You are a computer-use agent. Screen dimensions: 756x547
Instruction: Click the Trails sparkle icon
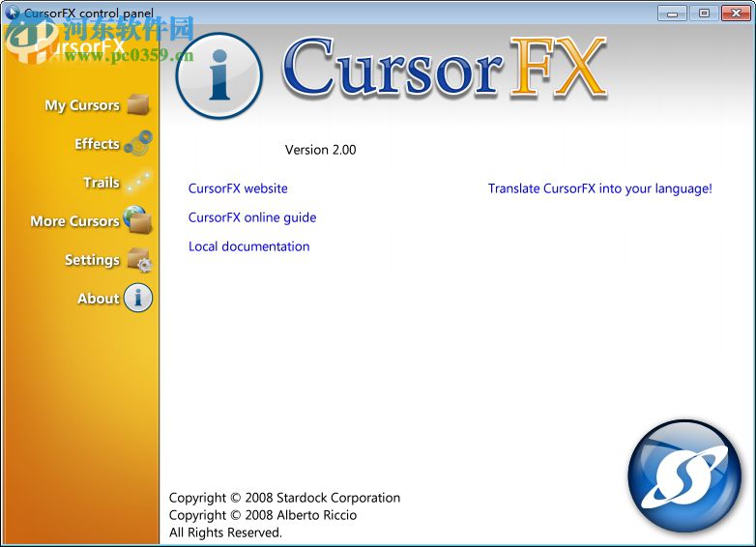pos(138,182)
